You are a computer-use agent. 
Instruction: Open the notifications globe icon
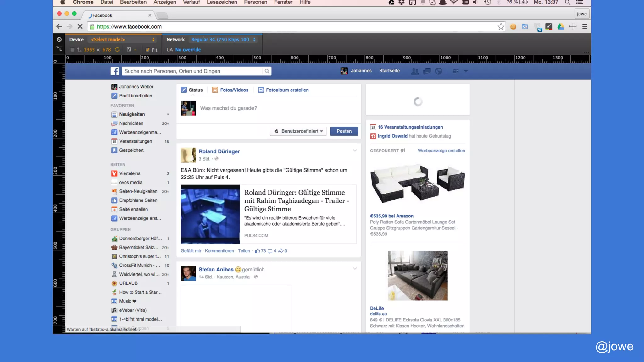click(x=438, y=71)
